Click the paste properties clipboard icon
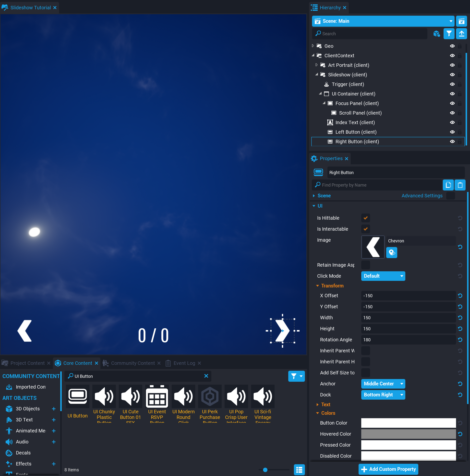The height and width of the screenshot is (476, 470). point(460,185)
